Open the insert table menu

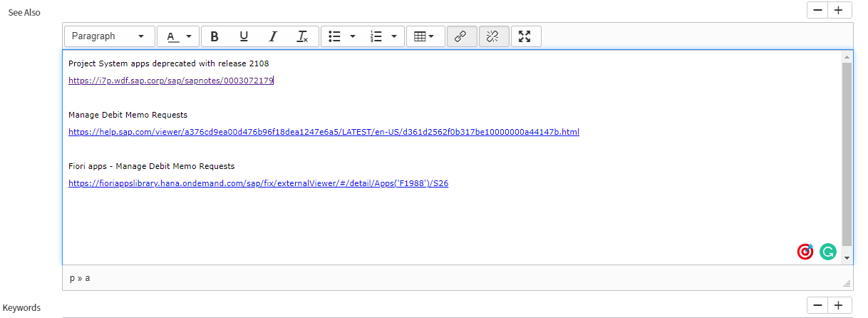(x=425, y=36)
